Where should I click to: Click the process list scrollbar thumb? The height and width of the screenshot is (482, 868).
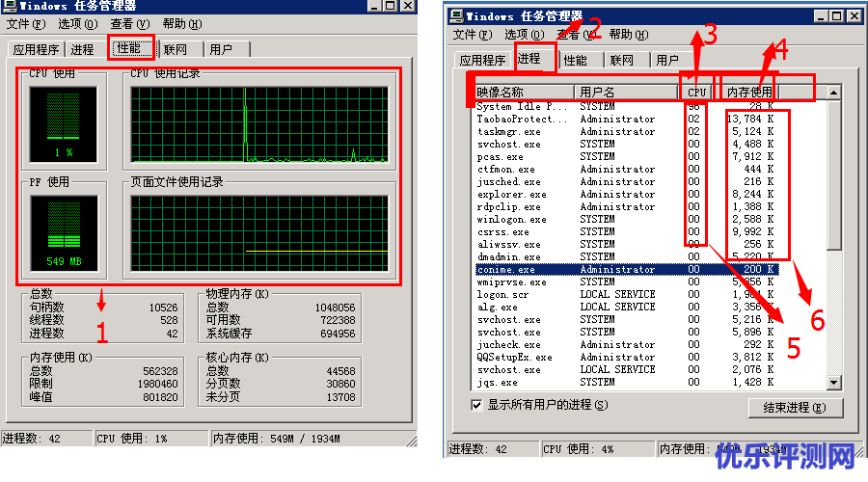[x=833, y=174]
